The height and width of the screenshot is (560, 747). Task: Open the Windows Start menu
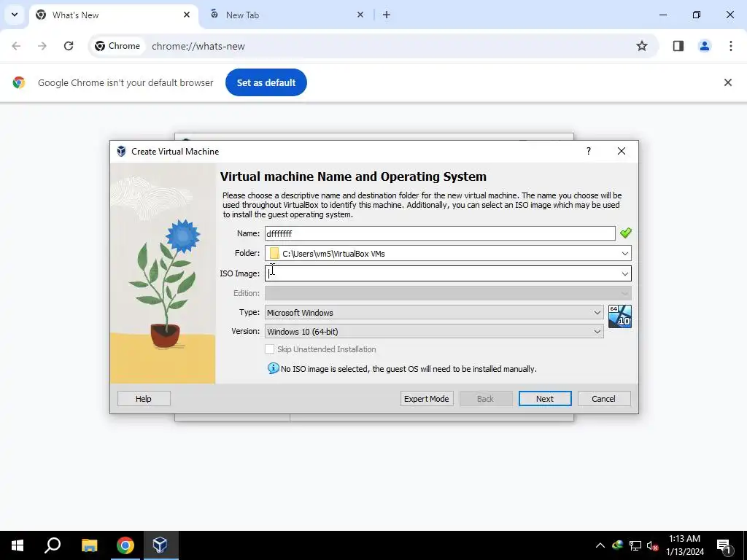click(x=18, y=545)
